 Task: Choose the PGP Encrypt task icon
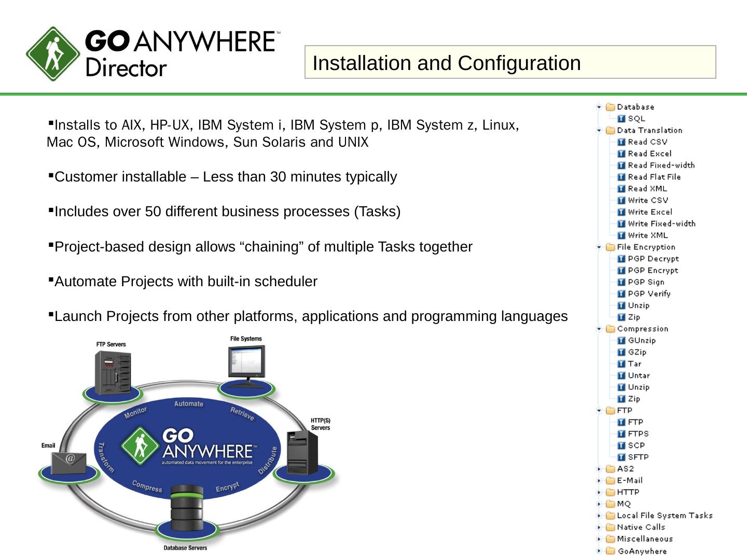[x=621, y=270]
